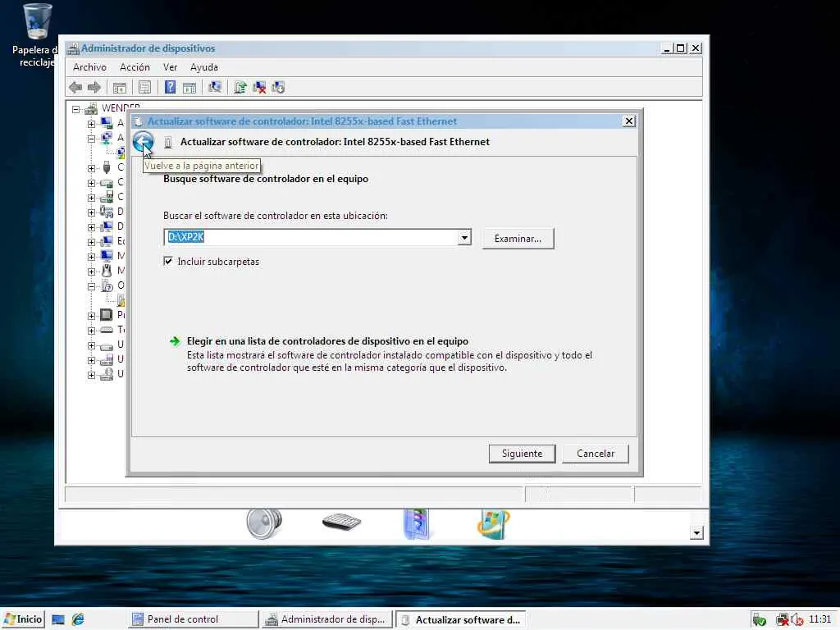Click the D:\XP2K location text field
The width and height of the screenshot is (840, 630).
(x=311, y=237)
